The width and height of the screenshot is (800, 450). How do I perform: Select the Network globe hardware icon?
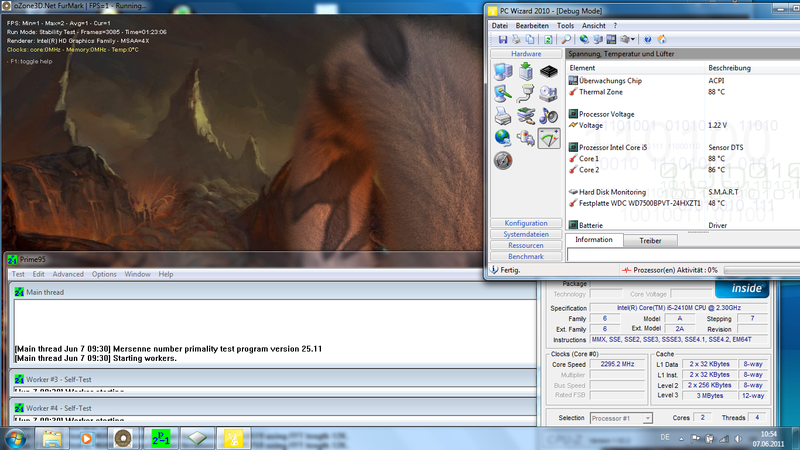click(x=503, y=138)
